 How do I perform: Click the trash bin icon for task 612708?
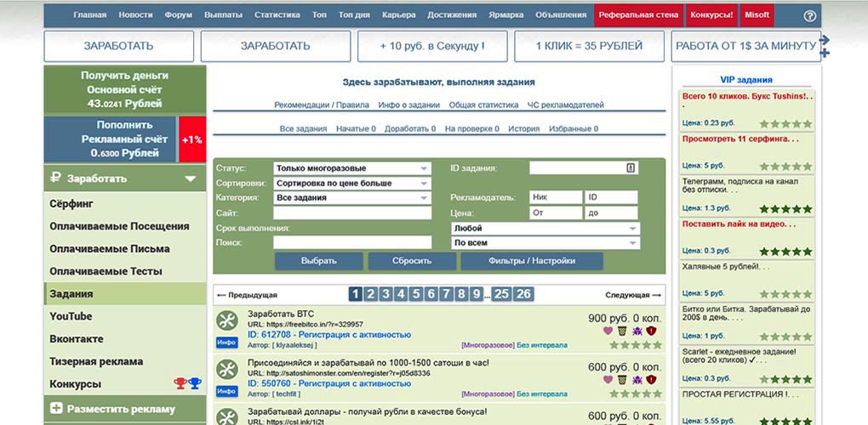pos(623,331)
